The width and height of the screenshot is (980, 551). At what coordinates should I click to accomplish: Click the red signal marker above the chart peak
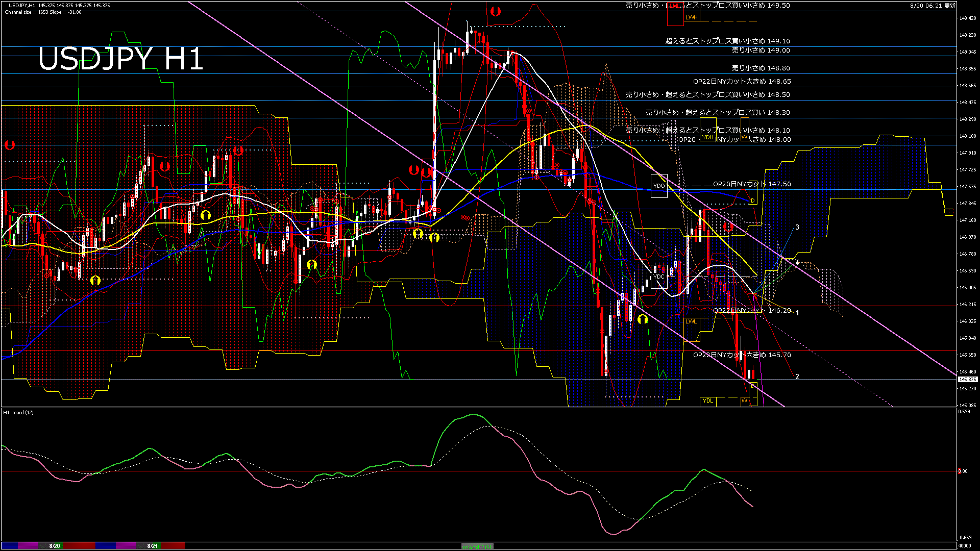495,11
